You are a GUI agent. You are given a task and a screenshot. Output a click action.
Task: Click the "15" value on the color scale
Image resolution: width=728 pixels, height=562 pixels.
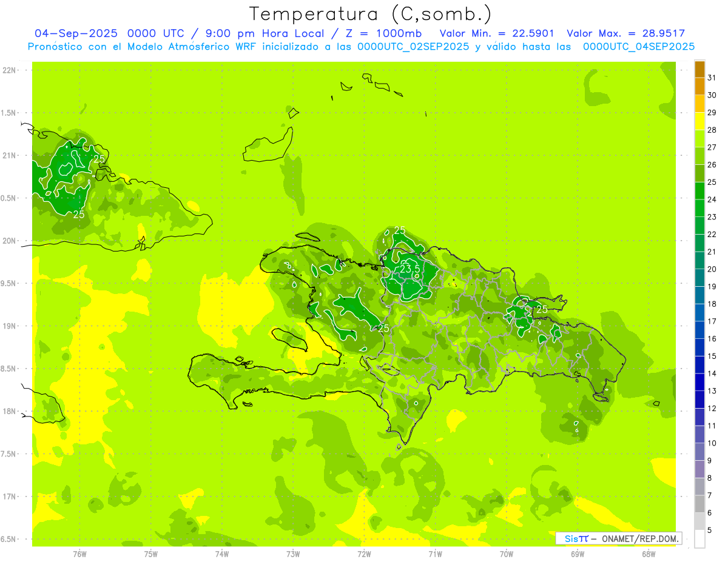pos(712,356)
